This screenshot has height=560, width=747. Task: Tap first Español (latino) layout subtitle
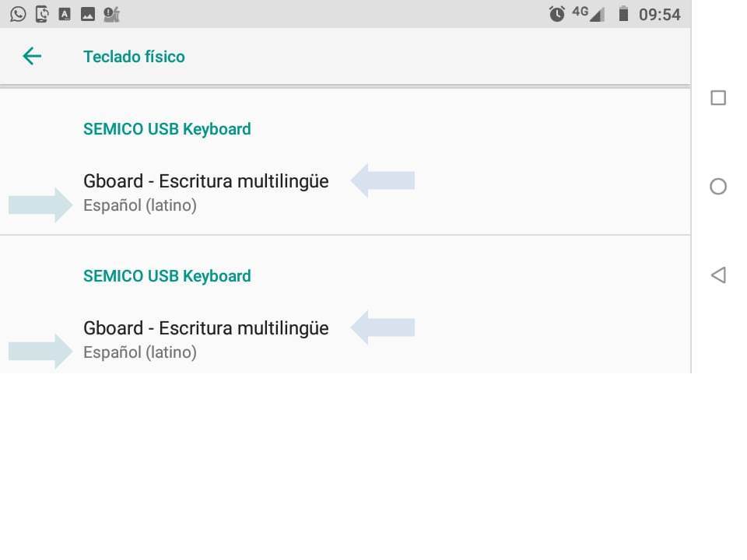click(x=140, y=205)
